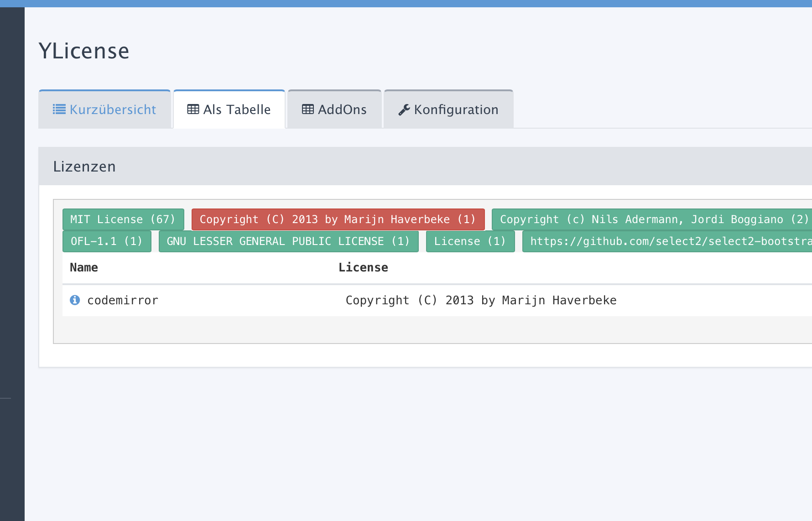Viewport: 812px width, 521px height.
Task: Select the red Marijn Haverbeke copyright tag
Action: tap(338, 219)
